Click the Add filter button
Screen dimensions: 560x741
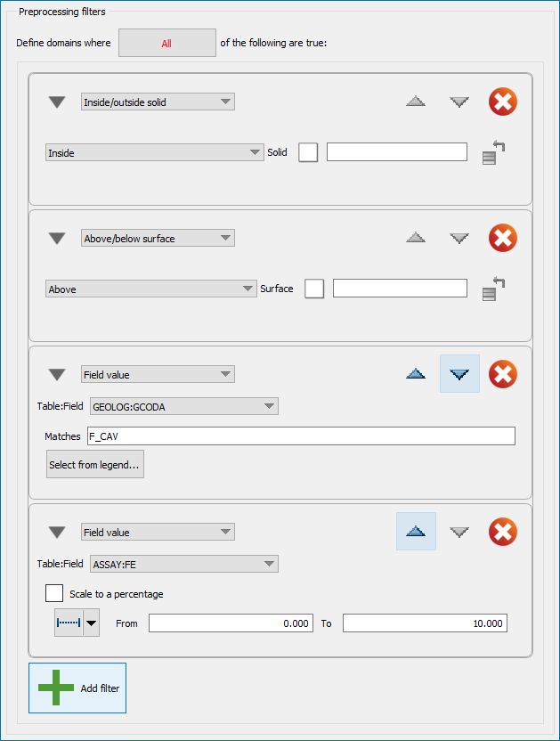[x=77, y=688]
